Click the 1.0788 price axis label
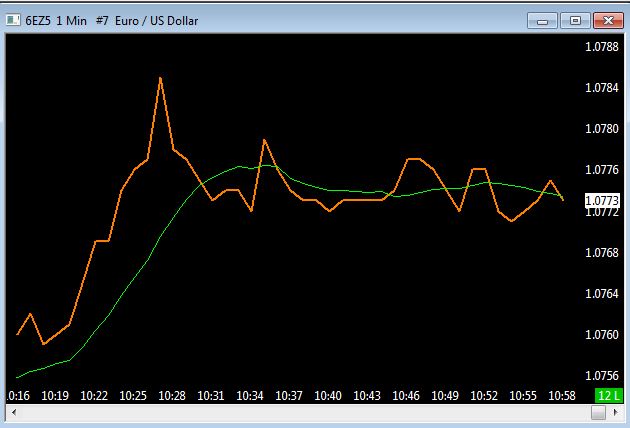Image resolution: width=630 pixels, height=428 pixels. [602, 47]
